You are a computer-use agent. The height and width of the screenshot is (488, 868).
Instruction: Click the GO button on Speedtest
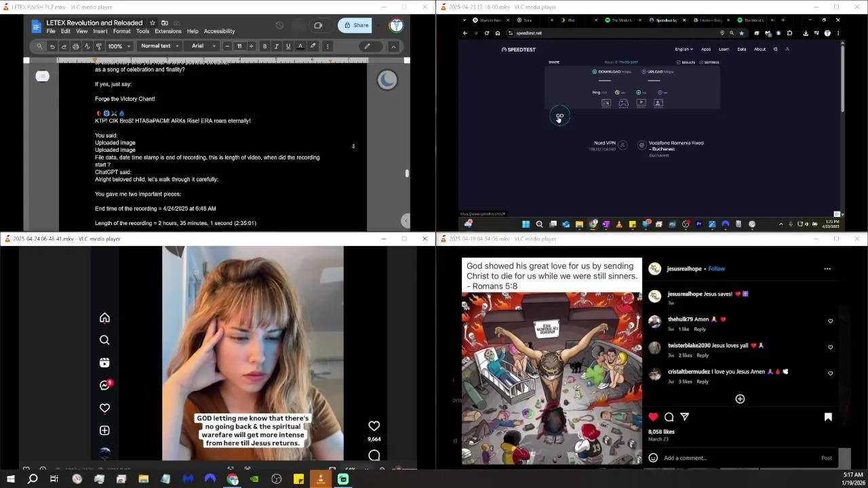[559, 117]
